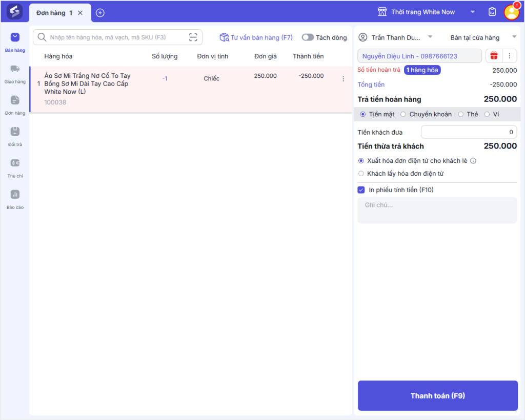The image size is (525, 420).
Task: Open the row options menu for item 100038
Action: pyautogui.click(x=343, y=78)
